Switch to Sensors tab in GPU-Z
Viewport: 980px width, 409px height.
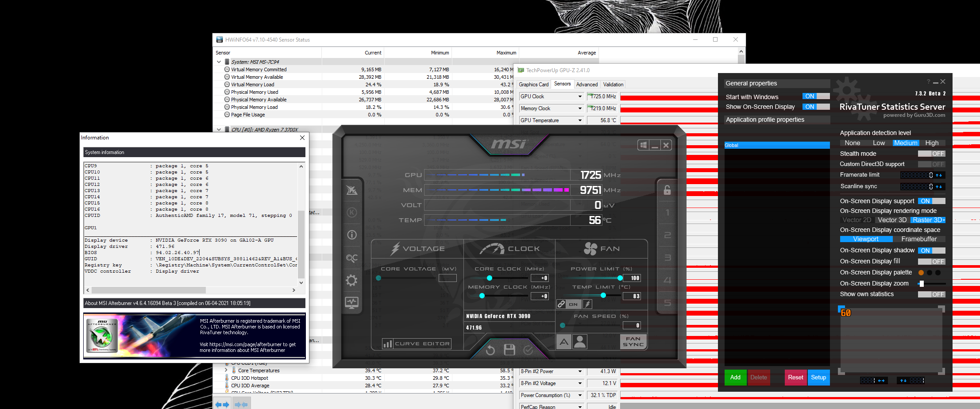(562, 84)
